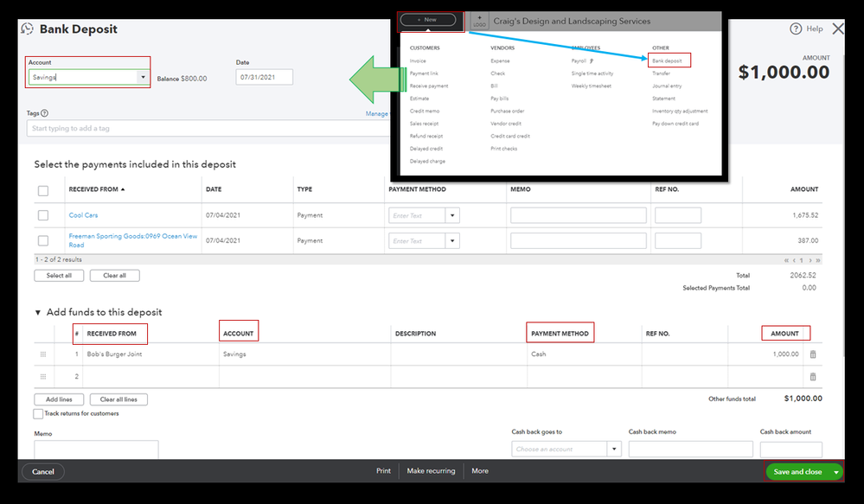Choose Journal entry from the New menu
The width and height of the screenshot is (864, 504).
click(x=667, y=86)
